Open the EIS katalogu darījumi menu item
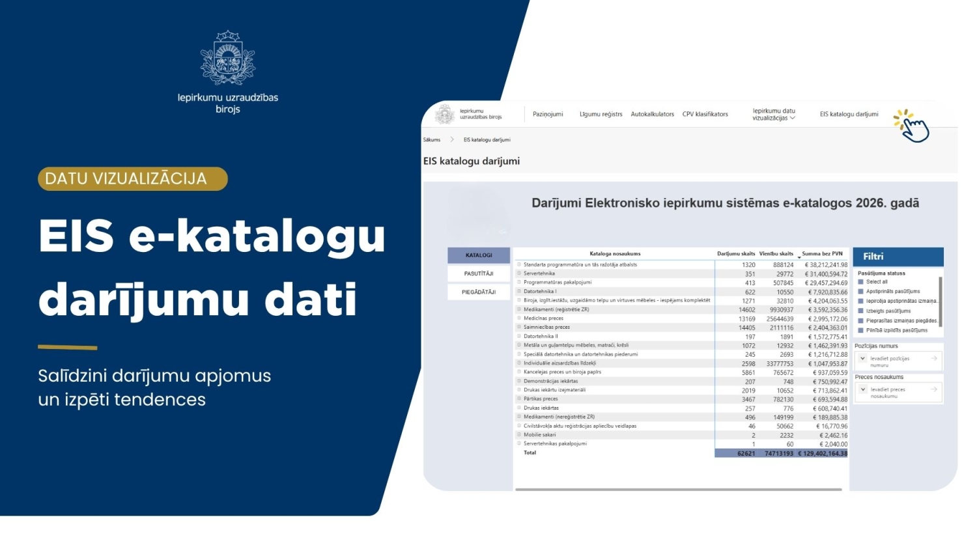Viewport: 977px width, 560px height. pos(849,115)
